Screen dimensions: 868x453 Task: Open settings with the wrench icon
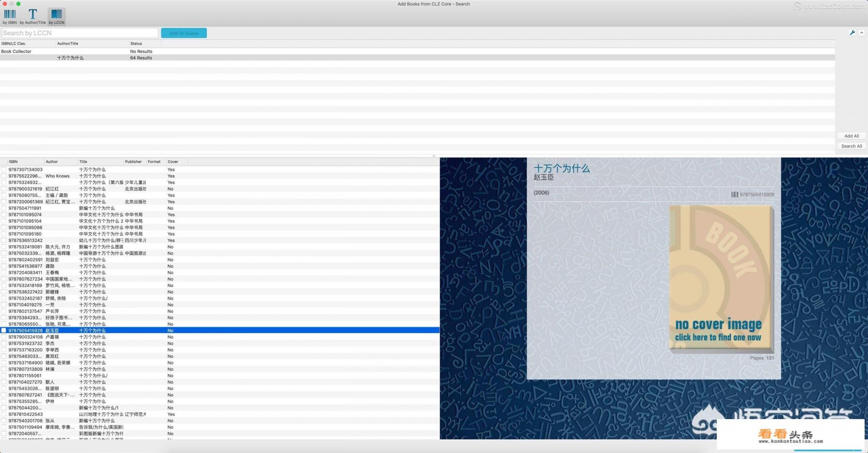(852, 33)
